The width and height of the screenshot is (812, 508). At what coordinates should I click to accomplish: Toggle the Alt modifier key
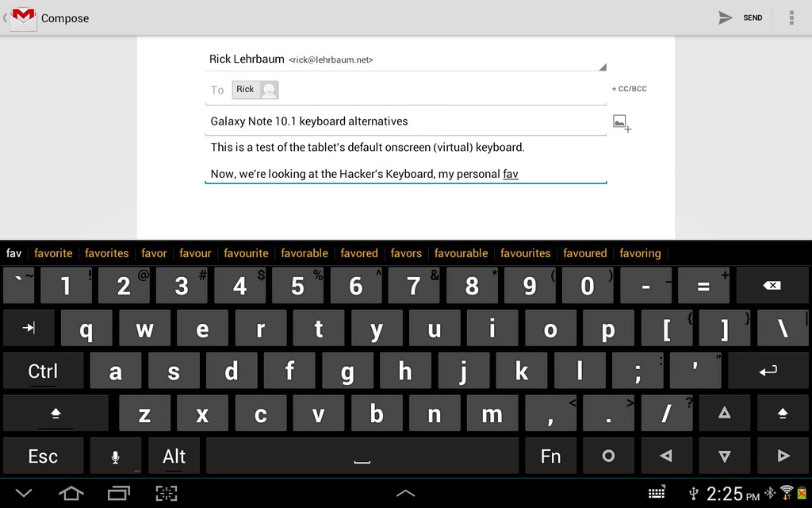click(x=174, y=456)
